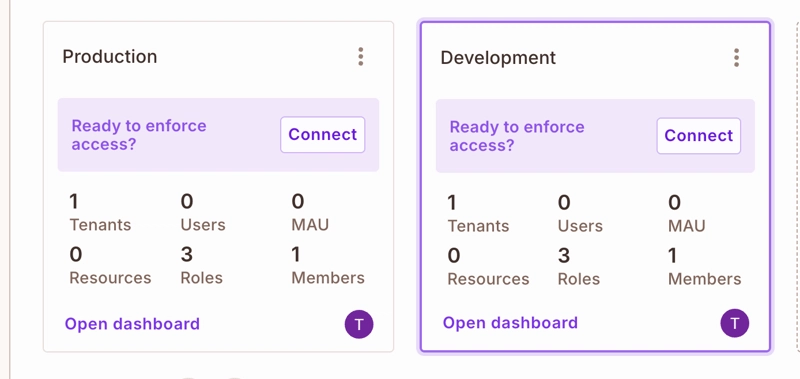
Task: View the MAU count in Development
Action: [x=687, y=214]
